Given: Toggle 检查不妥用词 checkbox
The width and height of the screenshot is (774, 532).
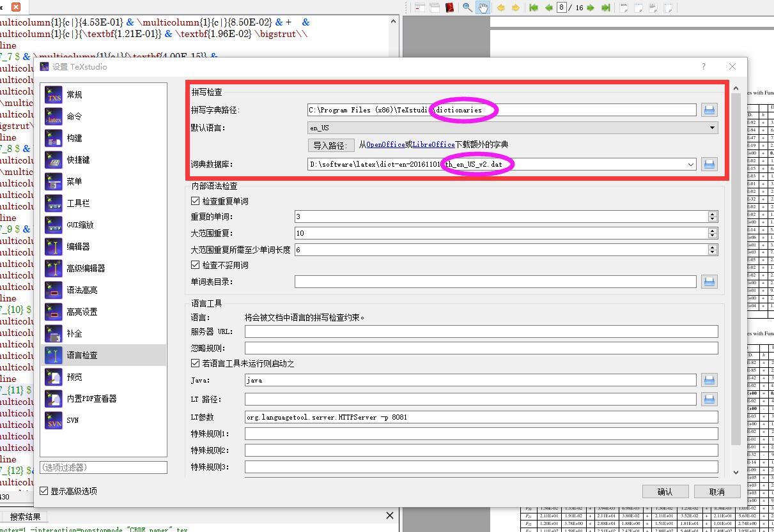Looking at the screenshot, I should point(196,265).
